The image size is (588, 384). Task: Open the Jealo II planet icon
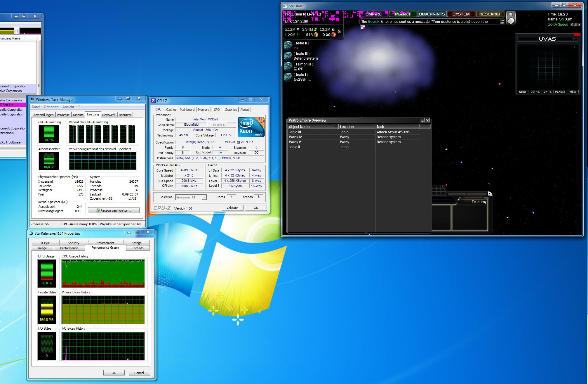tap(288, 45)
